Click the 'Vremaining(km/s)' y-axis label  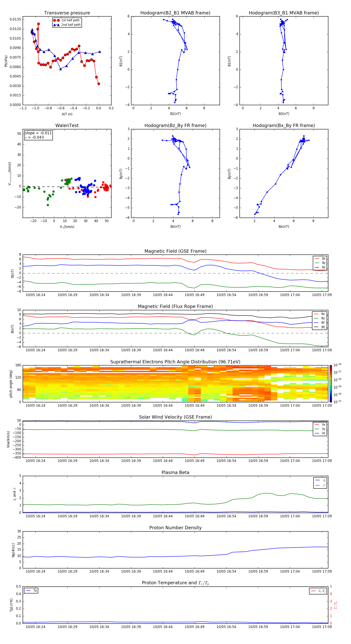[10, 173]
